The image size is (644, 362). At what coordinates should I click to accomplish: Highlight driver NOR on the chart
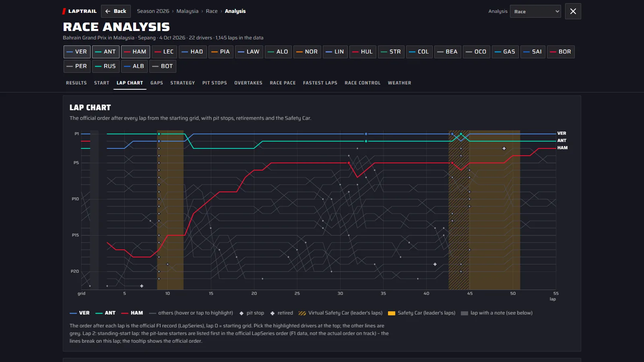click(x=307, y=52)
